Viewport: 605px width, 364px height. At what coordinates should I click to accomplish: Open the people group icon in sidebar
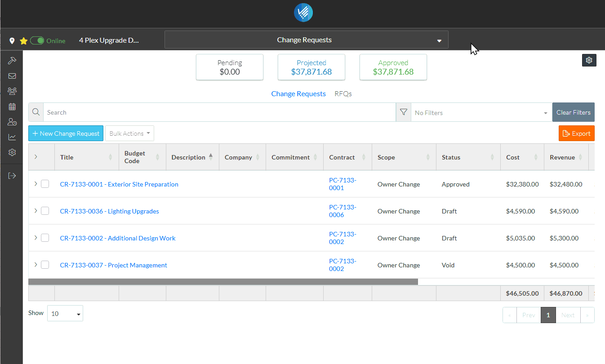coord(12,91)
